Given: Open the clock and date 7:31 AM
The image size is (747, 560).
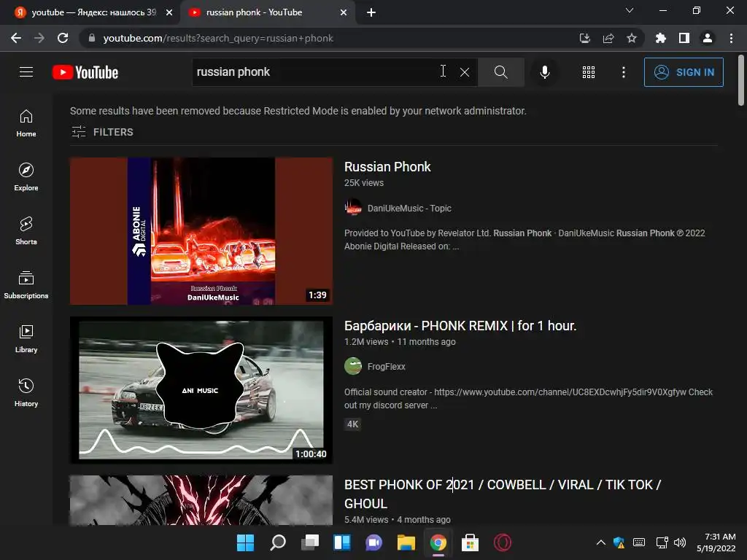Looking at the screenshot, I should point(716,542).
